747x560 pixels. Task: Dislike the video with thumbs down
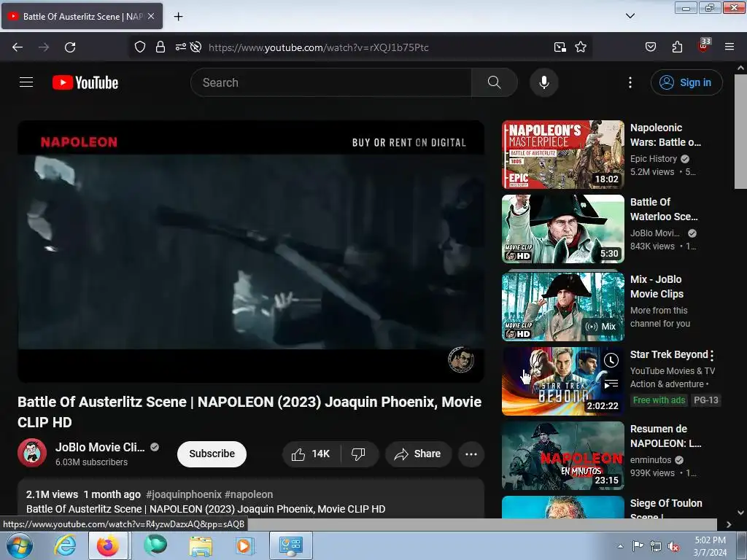pos(359,454)
